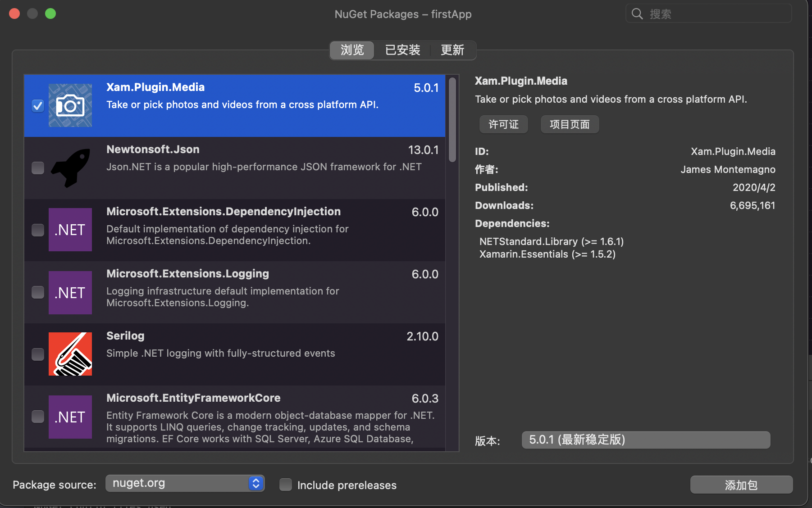
Task: Click the NETStandard.Library dependency entry
Action: point(552,242)
